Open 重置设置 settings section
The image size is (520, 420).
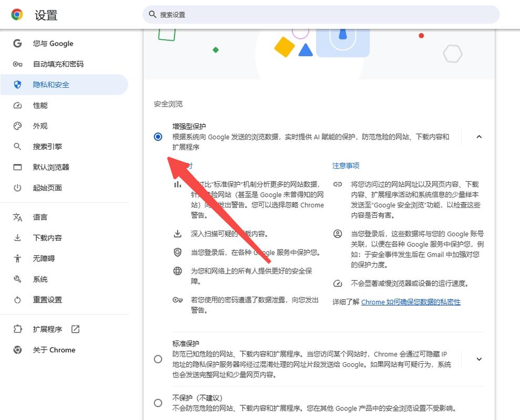(x=64, y=300)
